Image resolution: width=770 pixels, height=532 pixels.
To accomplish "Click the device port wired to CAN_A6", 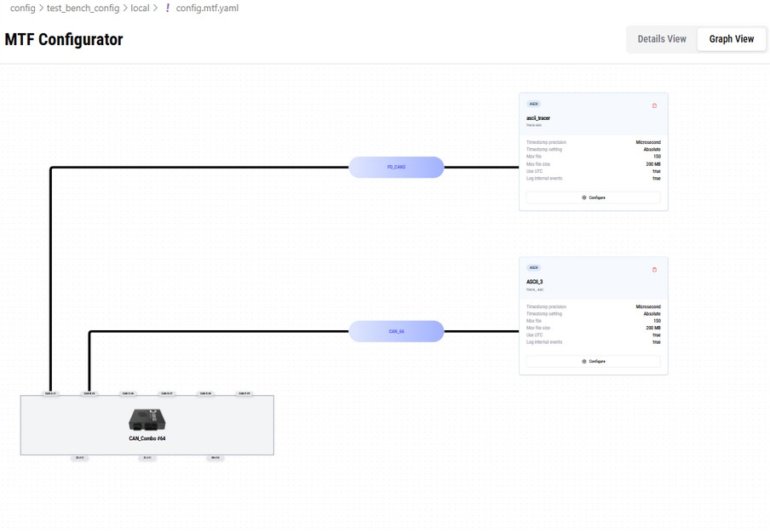I will tap(89, 393).
